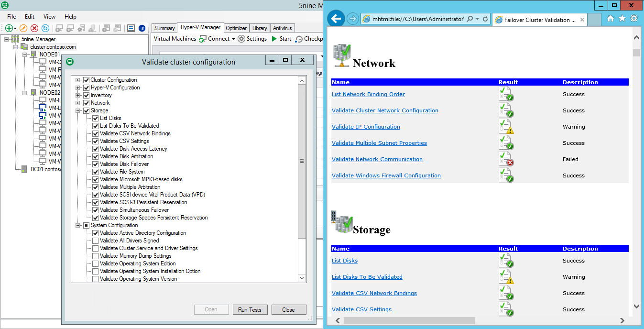This screenshot has width=644, height=329.
Task: Open Validate CSV Network Bindings link
Action: tap(374, 293)
